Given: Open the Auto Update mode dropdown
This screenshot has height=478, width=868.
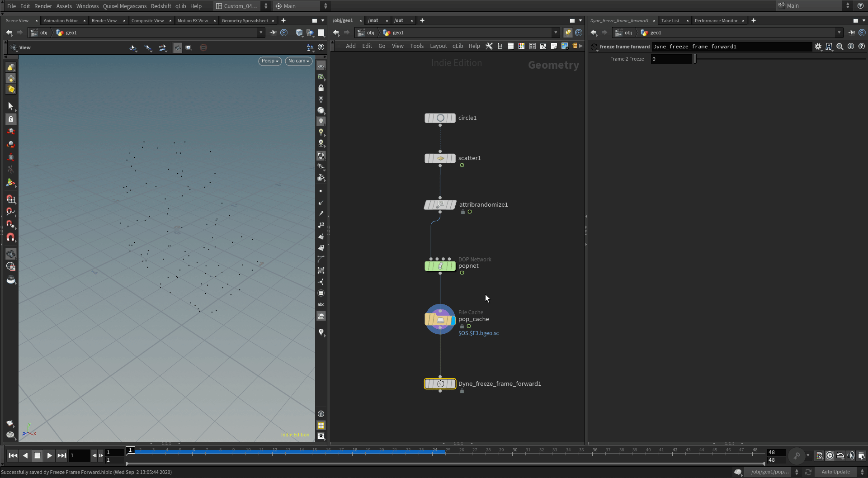Looking at the screenshot, I should (841, 472).
